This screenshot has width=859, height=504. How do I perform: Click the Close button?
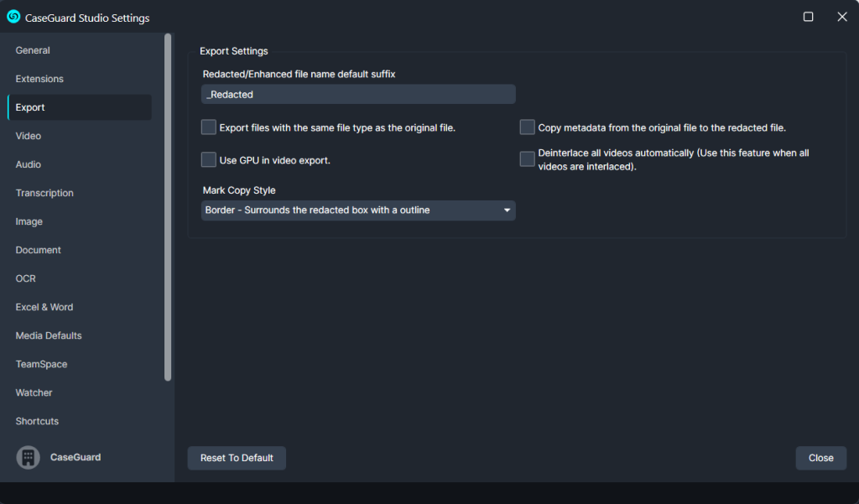point(820,458)
